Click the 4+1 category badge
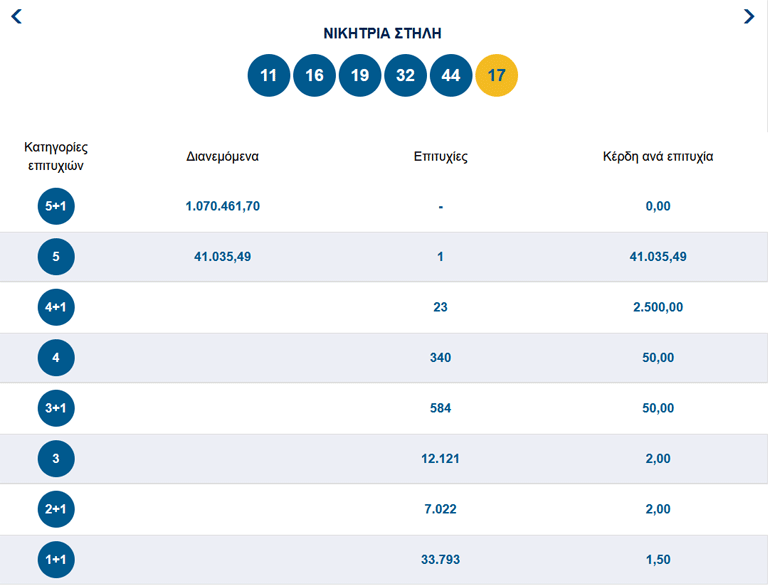This screenshot has height=586, width=770. [56, 307]
